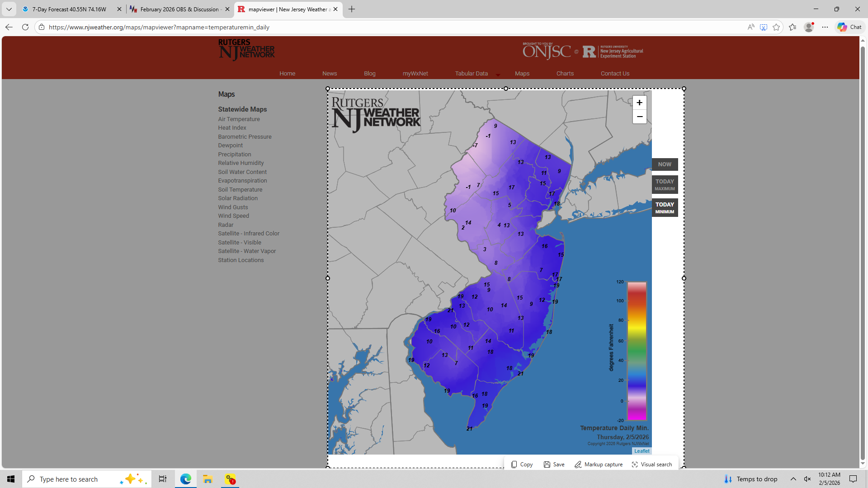Zoom out the map with minus button

639,117
